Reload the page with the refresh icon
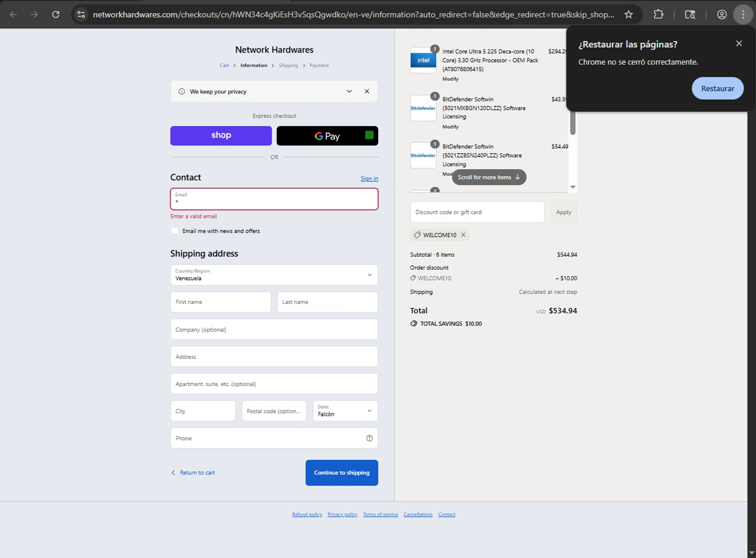This screenshot has height=558, width=756. [x=56, y=14]
